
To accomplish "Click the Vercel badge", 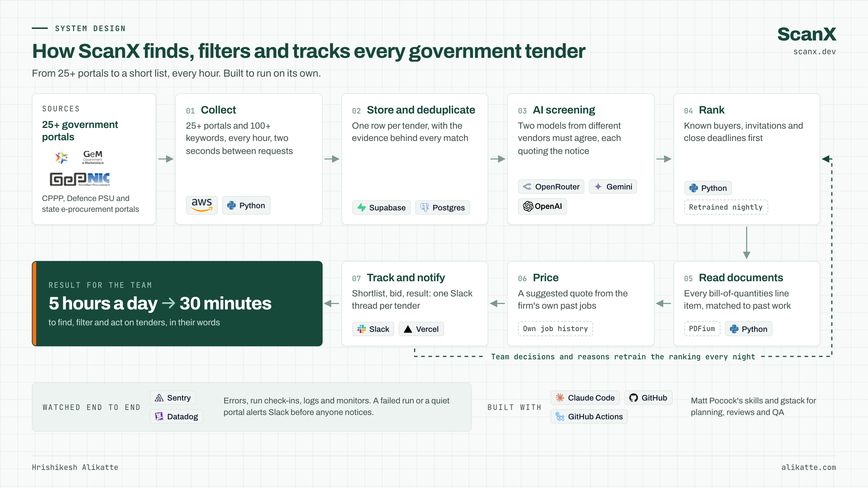I will tap(421, 329).
